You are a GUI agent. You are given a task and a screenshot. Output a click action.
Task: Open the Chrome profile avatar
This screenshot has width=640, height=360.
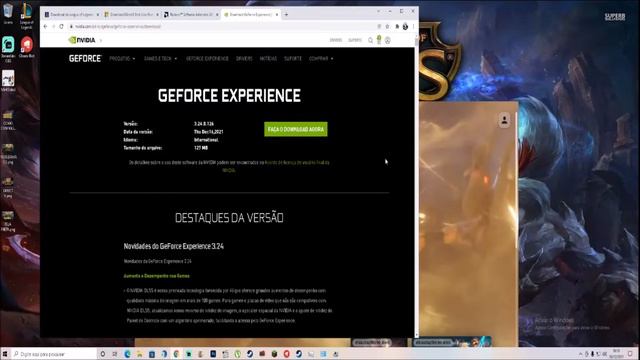tap(405, 26)
